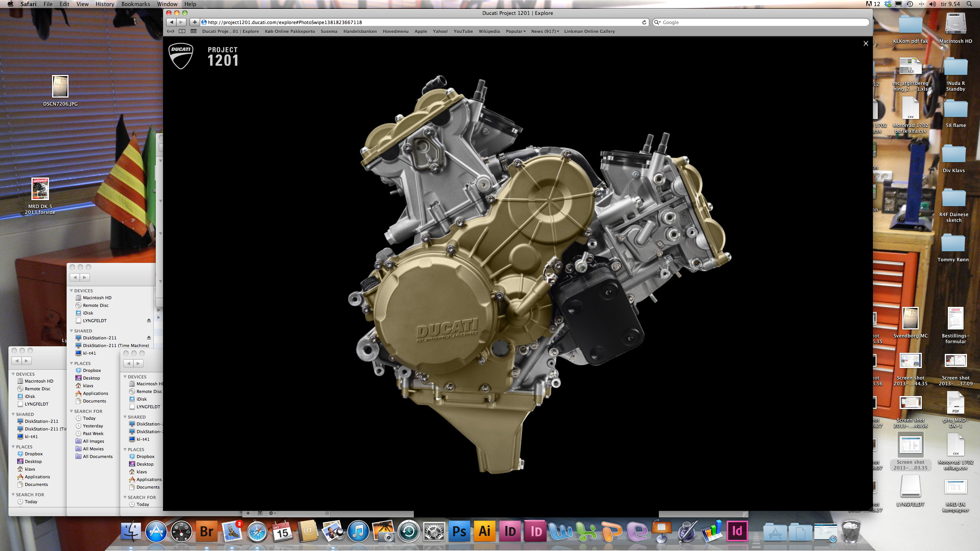This screenshot has height=551, width=980.
Task: Open the History menu
Action: (105, 4)
